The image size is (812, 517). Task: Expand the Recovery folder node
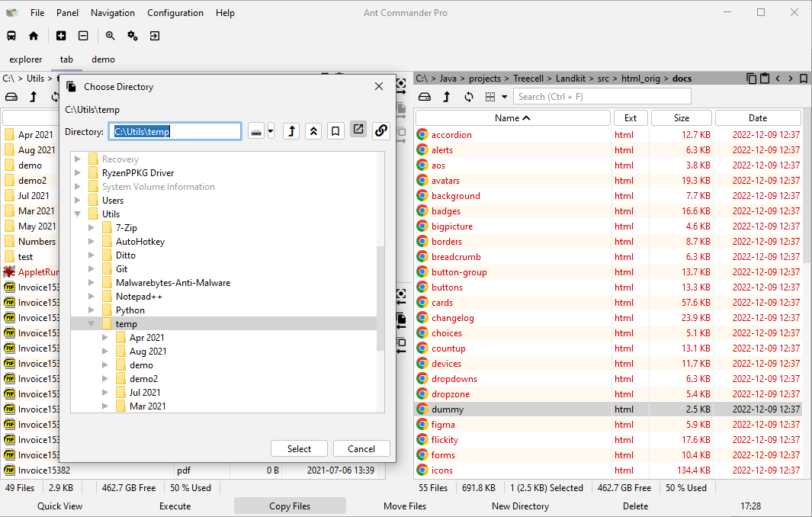pyautogui.click(x=78, y=159)
